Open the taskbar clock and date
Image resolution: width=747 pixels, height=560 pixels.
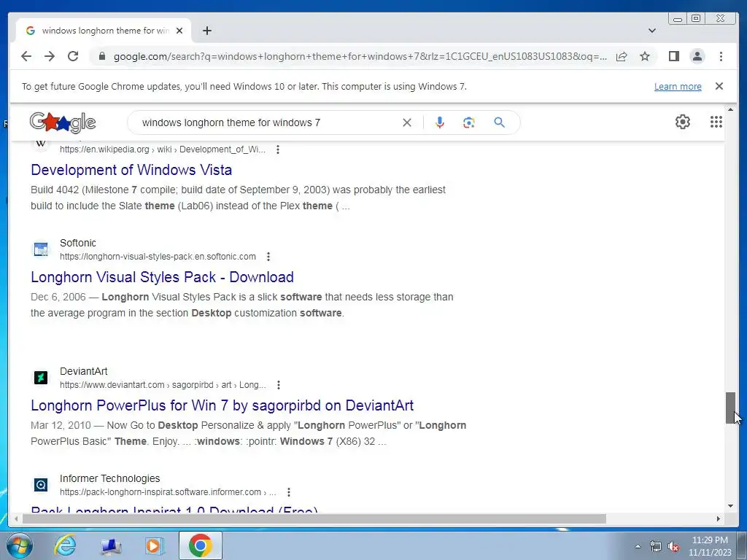tap(710, 546)
